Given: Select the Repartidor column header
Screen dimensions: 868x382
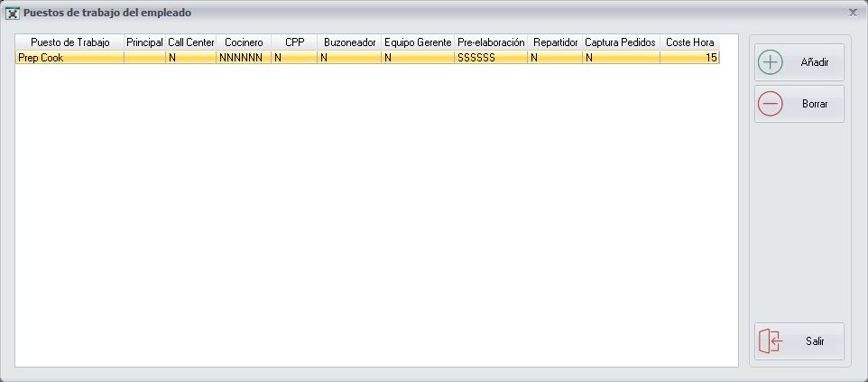Looking at the screenshot, I should click(555, 42).
